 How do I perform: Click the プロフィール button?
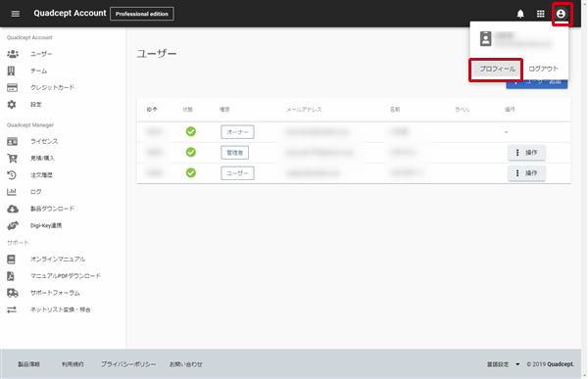[497, 69]
